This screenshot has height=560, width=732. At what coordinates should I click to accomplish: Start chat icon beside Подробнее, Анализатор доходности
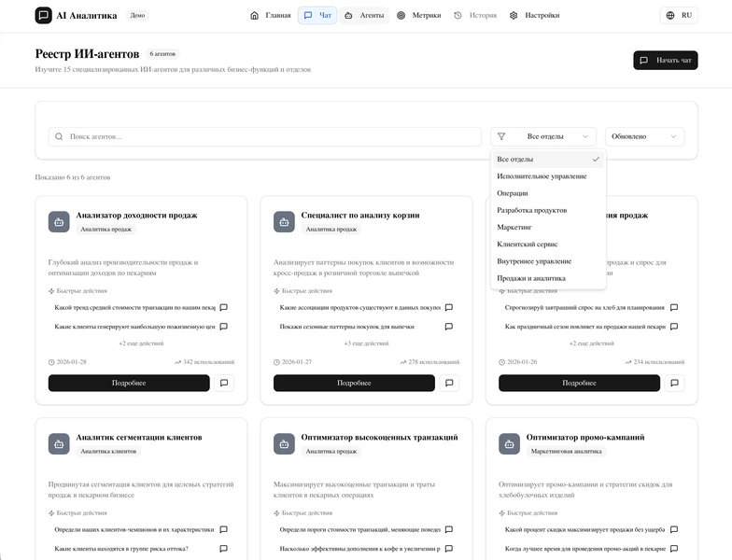pyautogui.click(x=224, y=383)
